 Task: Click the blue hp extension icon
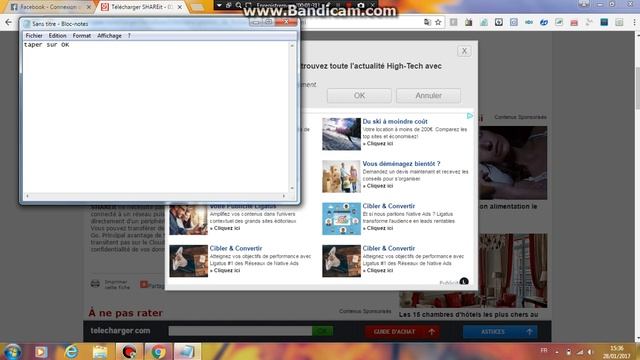tap(544, 22)
